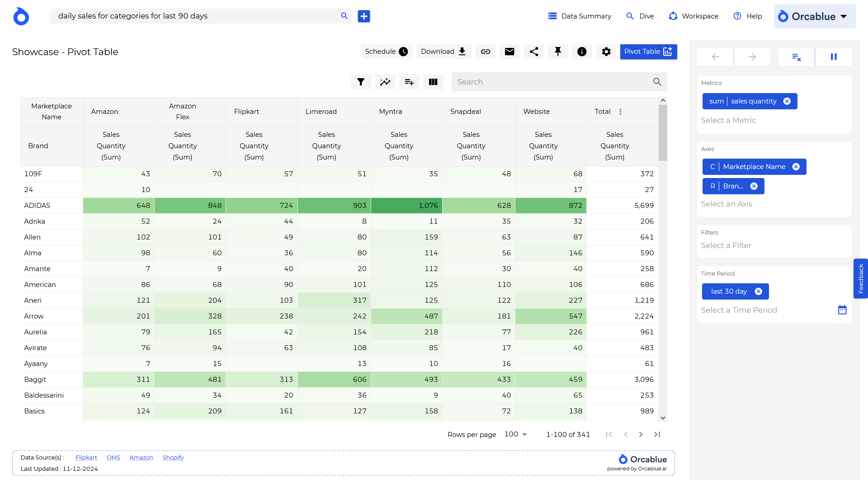Click the Schedule button
Image resolution: width=868 pixels, height=488 pixels.
tap(387, 52)
